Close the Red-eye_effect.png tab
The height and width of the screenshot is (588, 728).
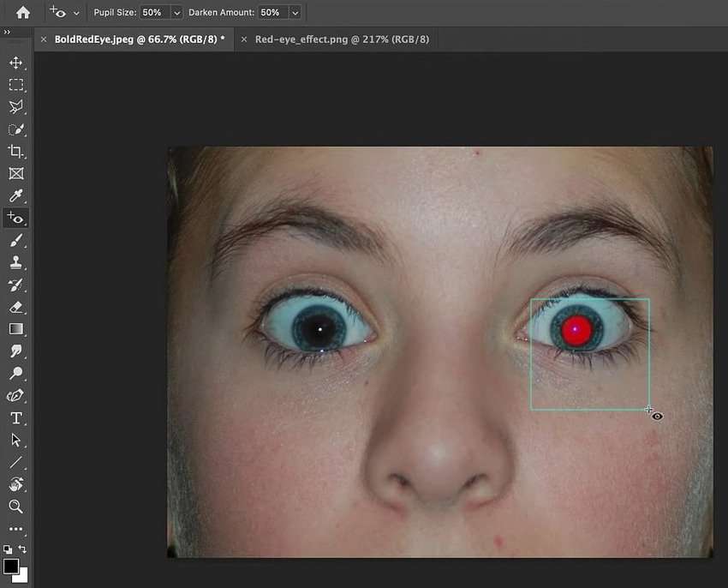244,39
